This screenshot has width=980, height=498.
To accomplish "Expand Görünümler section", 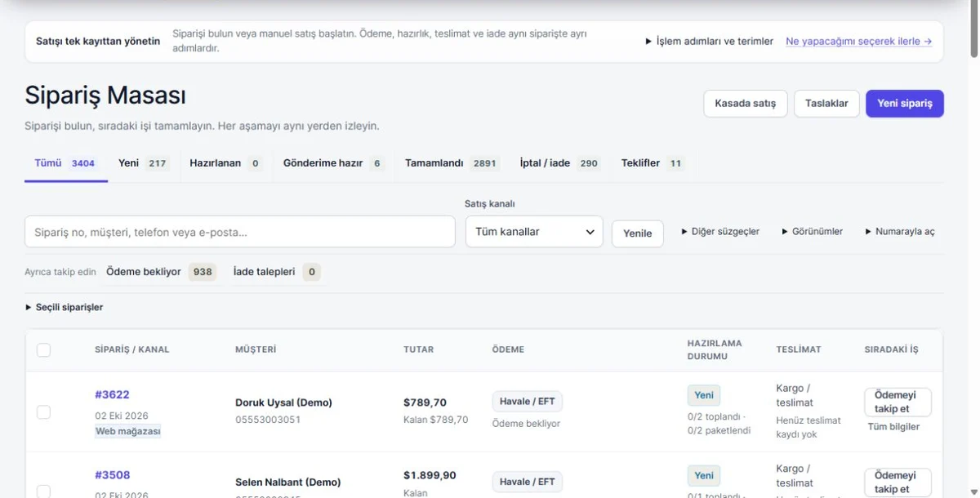I will 813,232.
